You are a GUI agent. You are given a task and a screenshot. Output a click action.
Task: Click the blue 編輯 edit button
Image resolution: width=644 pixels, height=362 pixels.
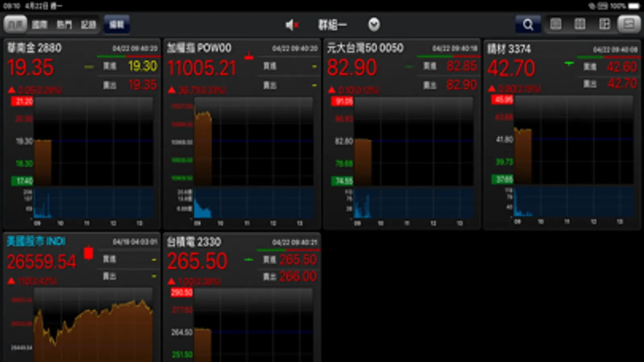(117, 25)
